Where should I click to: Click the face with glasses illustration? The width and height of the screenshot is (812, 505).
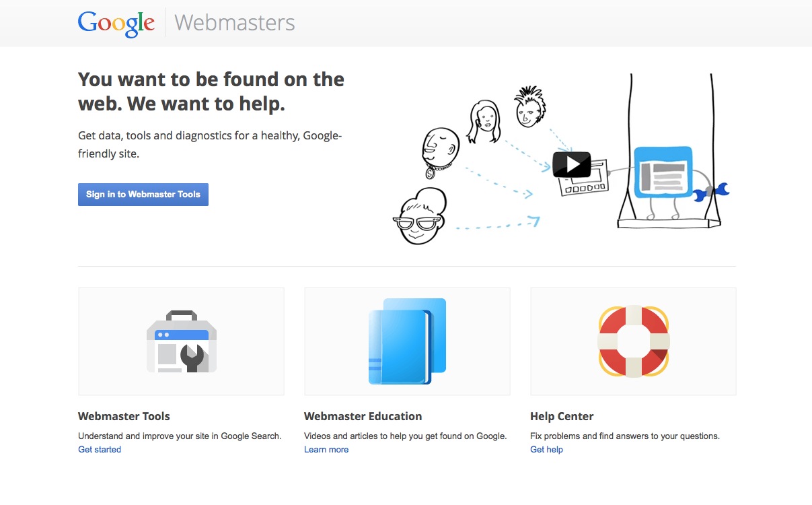click(x=420, y=217)
